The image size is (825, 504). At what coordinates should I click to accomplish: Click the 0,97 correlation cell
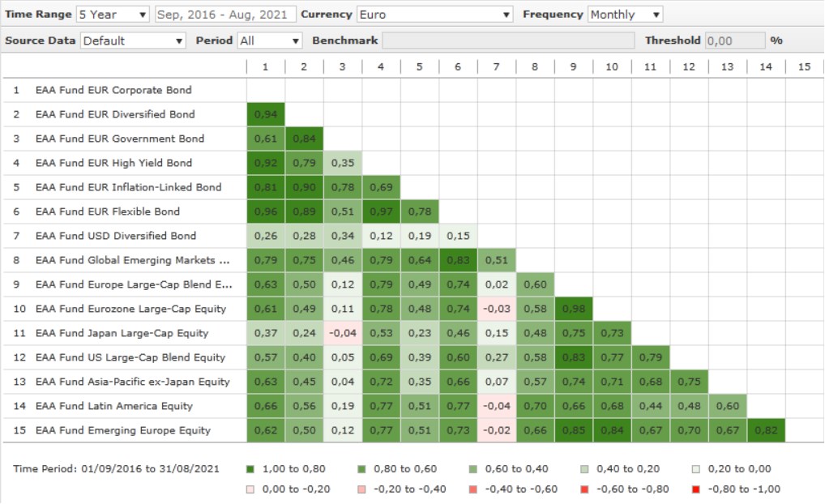(x=381, y=211)
